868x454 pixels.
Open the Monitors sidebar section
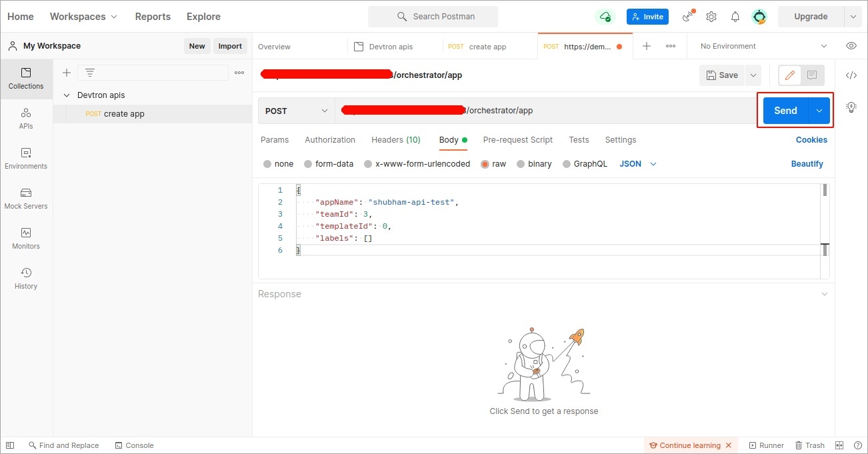(26, 239)
